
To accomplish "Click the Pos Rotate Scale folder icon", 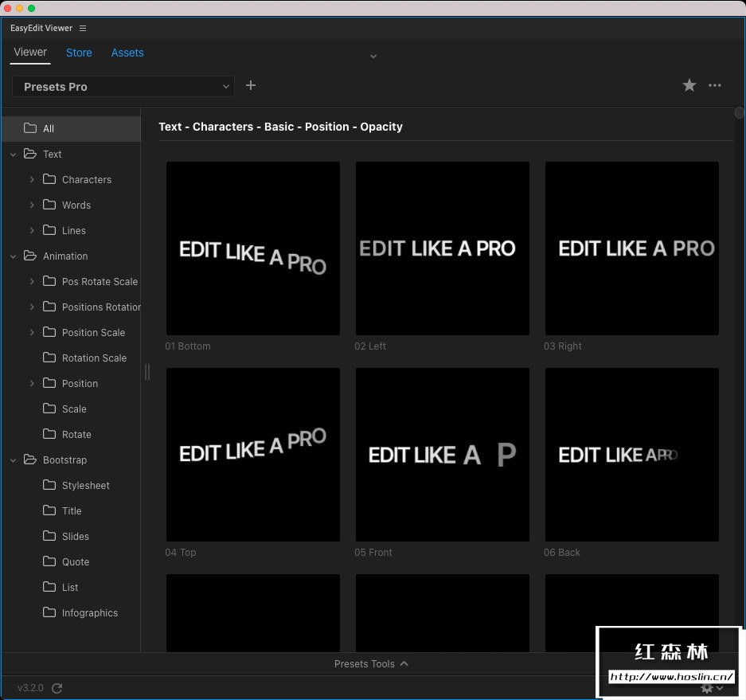I will [49, 281].
